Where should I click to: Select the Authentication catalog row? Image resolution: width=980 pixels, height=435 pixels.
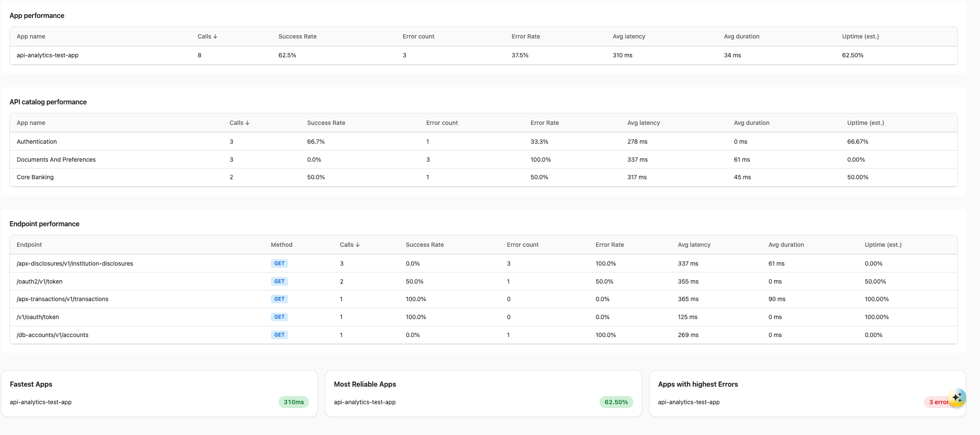[484, 142]
